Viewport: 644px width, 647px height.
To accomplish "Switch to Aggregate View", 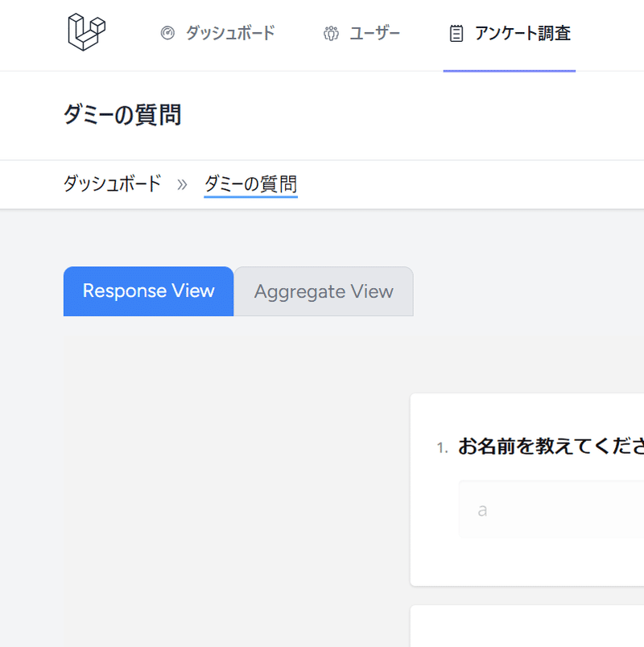I will (x=324, y=291).
